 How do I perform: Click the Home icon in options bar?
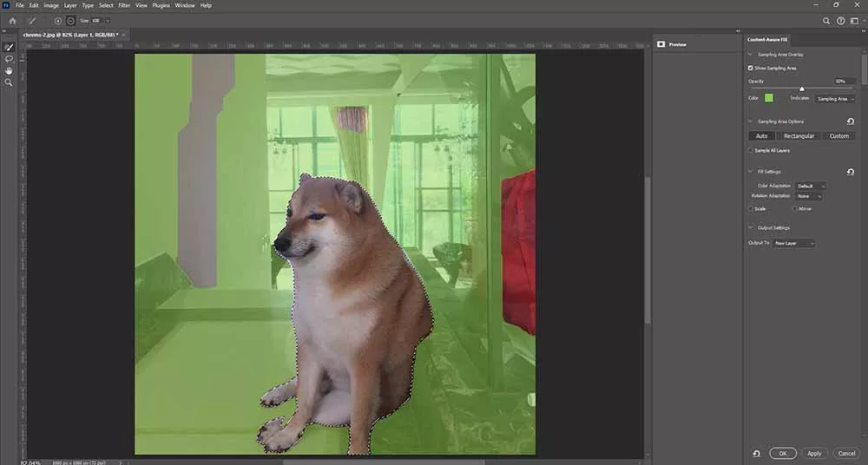(12, 20)
